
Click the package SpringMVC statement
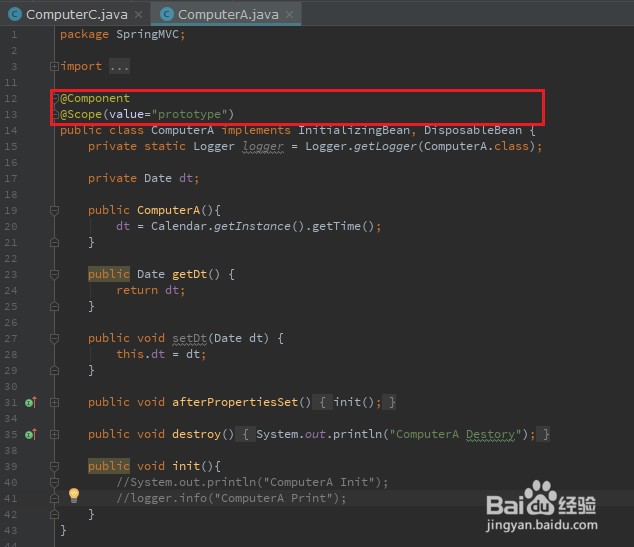[x=123, y=34]
